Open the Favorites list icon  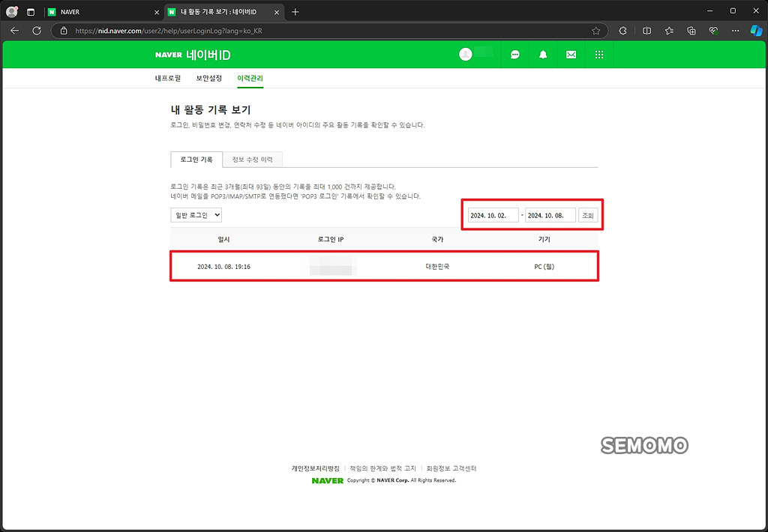670,31
